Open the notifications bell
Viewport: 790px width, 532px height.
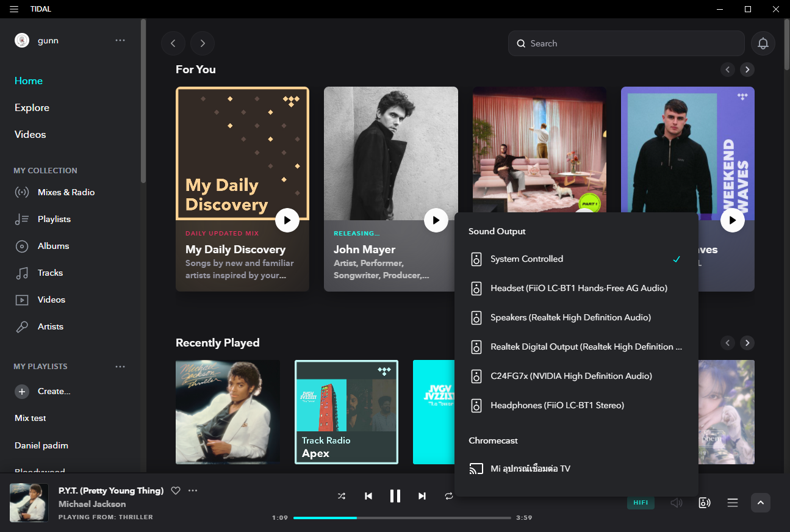click(763, 43)
